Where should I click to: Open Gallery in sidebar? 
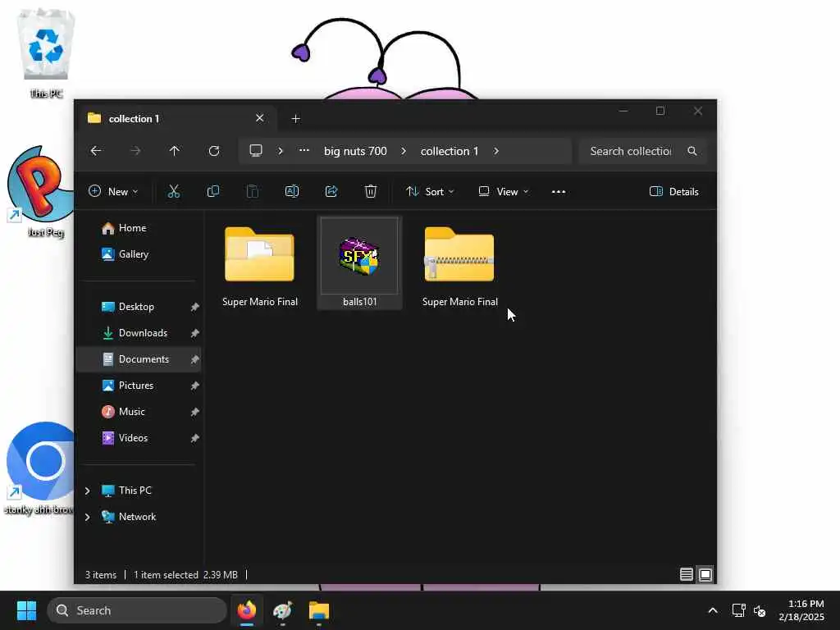[125, 254]
